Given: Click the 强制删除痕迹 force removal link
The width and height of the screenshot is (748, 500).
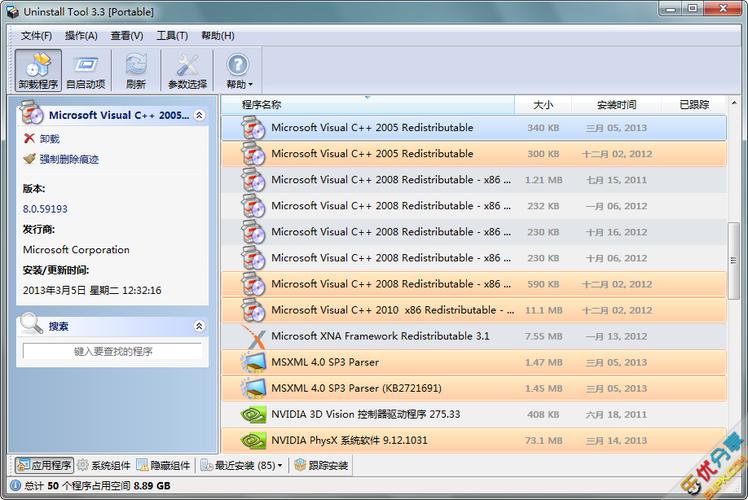Looking at the screenshot, I should point(69,159).
